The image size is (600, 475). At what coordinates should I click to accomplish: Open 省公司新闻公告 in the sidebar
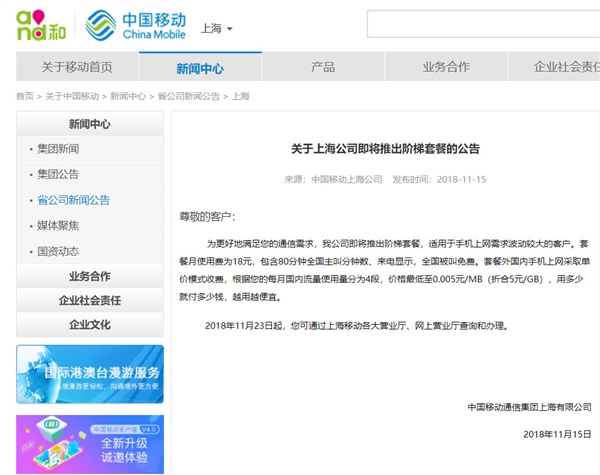[73, 200]
